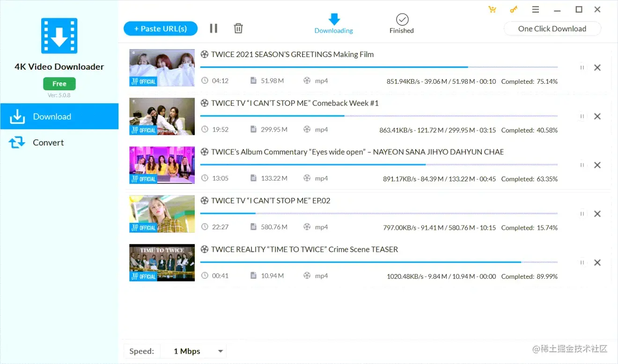Expand options on the Free badge
The image size is (618, 364).
coord(59,83)
